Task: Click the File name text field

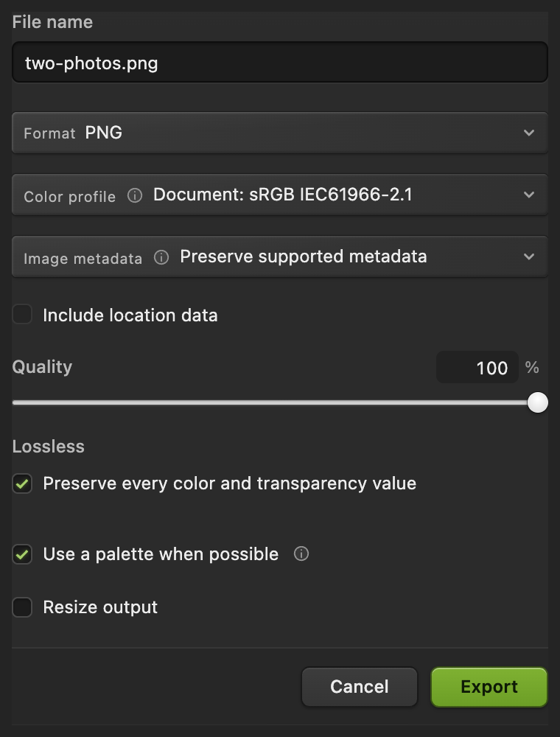Action: tap(280, 63)
